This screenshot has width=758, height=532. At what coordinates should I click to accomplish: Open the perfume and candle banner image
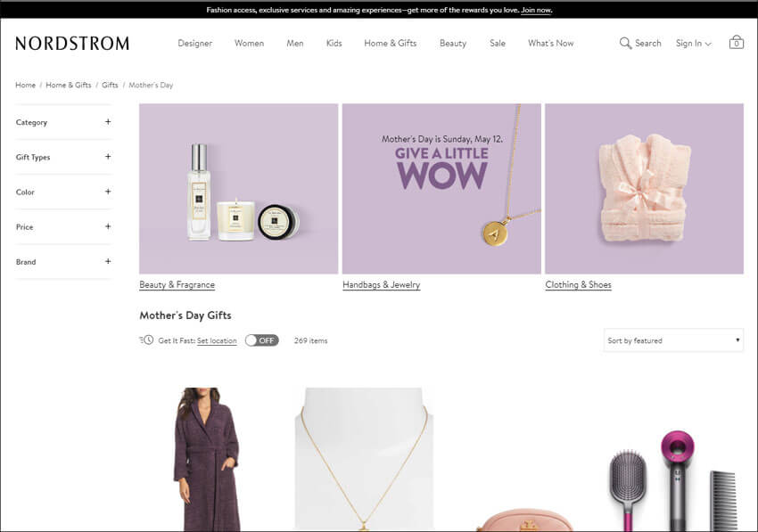pos(238,188)
